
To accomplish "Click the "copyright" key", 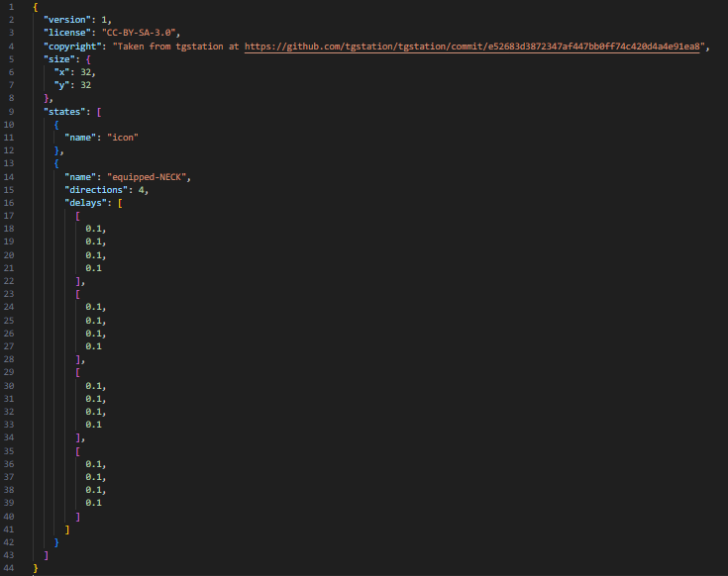I will point(72,47).
